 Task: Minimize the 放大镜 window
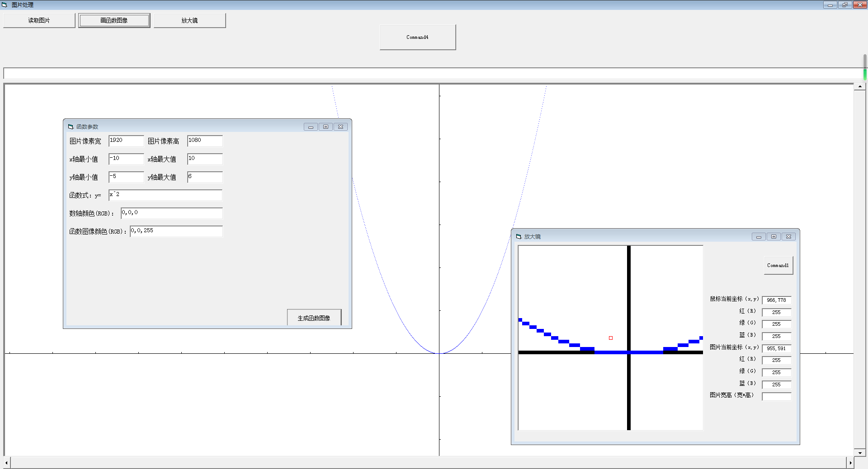(759, 237)
